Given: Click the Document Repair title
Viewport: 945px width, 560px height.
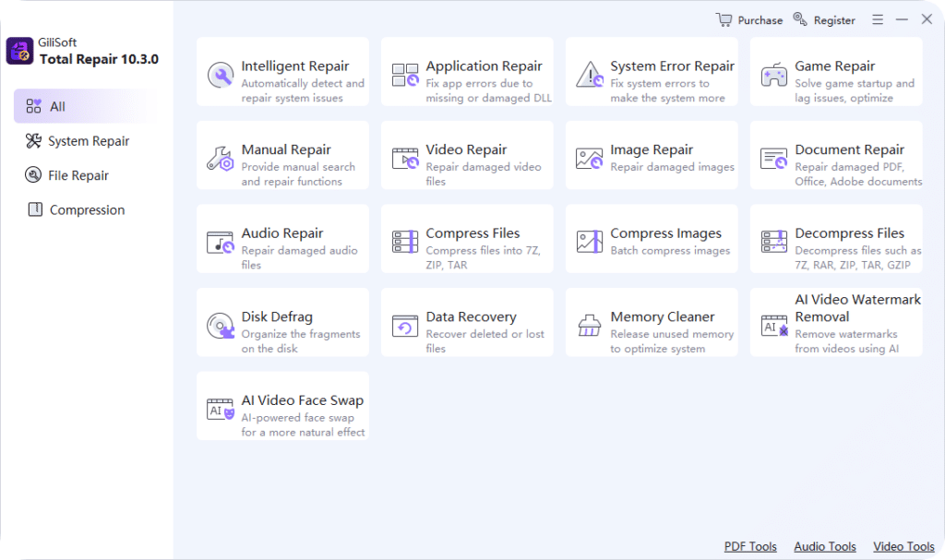Looking at the screenshot, I should tap(849, 149).
